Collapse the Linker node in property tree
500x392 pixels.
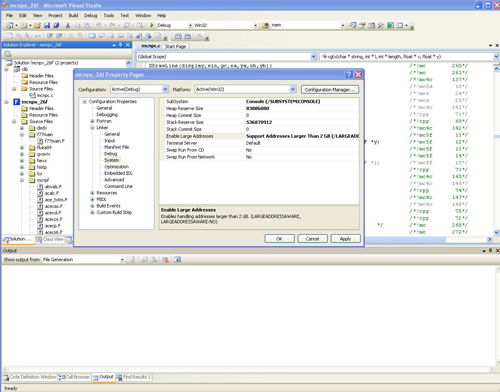click(92, 128)
